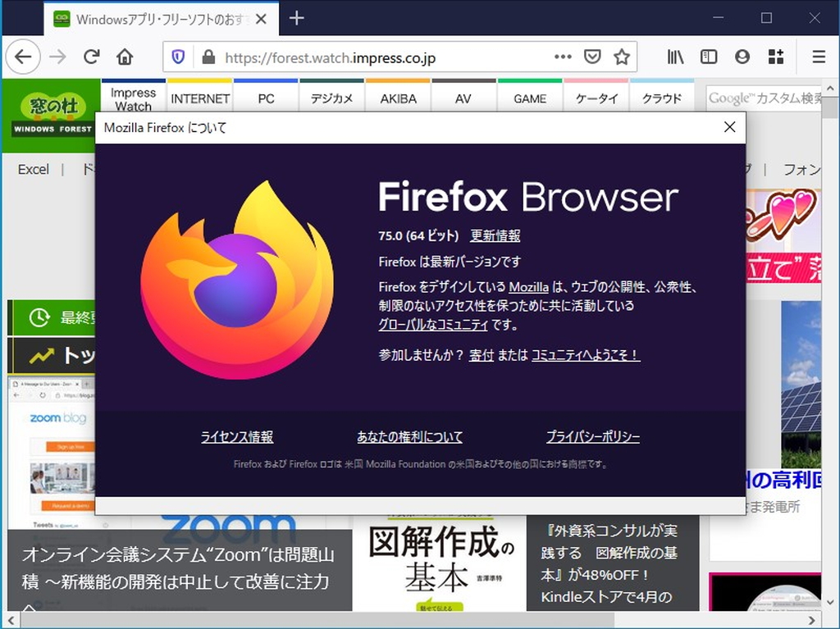Open a new tab with the plus button
This screenshot has width=840, height=629.
[296, 17]
